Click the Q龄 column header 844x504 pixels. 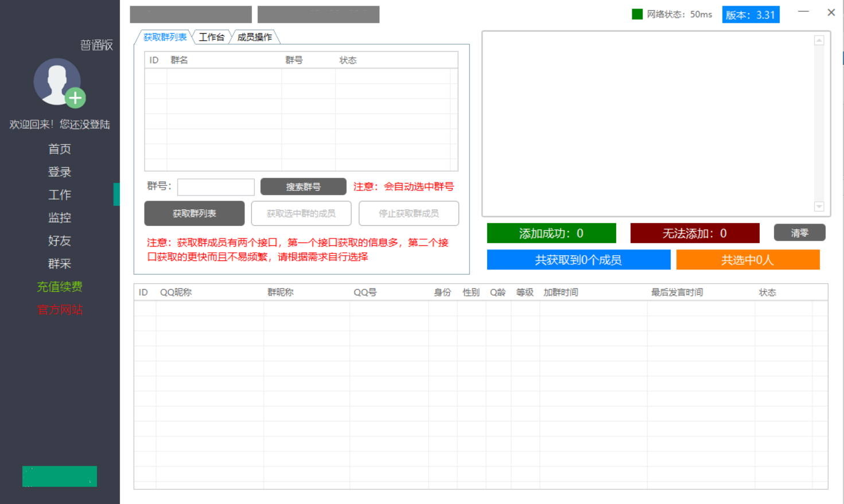point(498,292)
